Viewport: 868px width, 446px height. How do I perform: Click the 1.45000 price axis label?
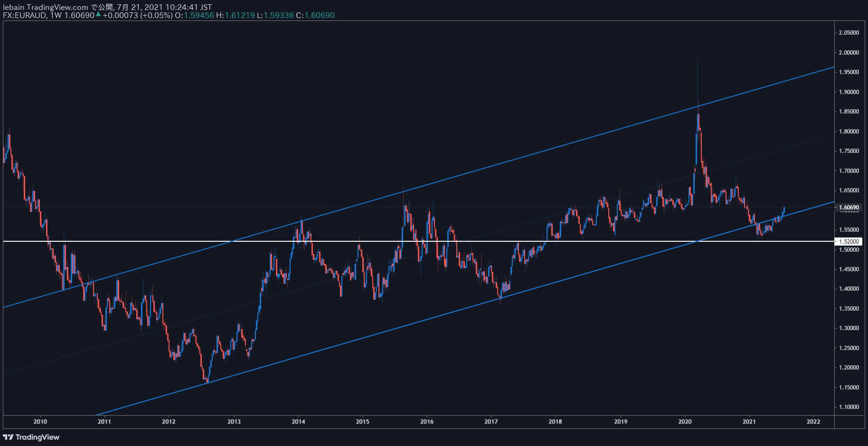(849, 269)
